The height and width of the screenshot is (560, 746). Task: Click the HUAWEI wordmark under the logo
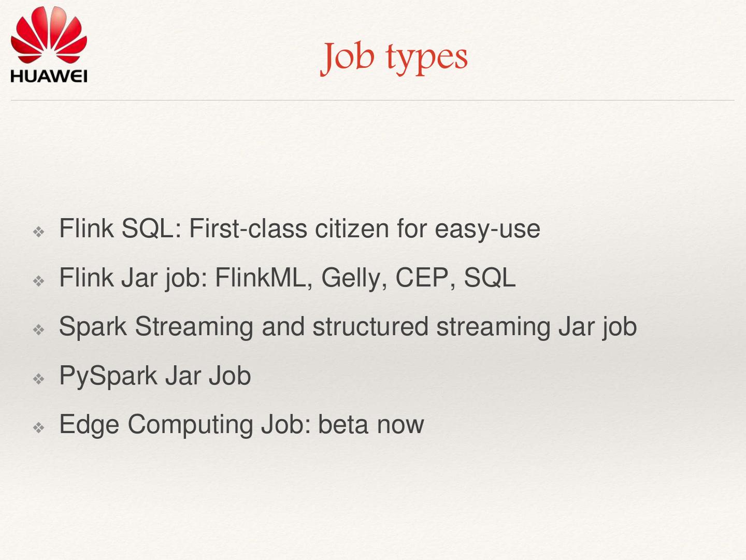pos(49,76)
